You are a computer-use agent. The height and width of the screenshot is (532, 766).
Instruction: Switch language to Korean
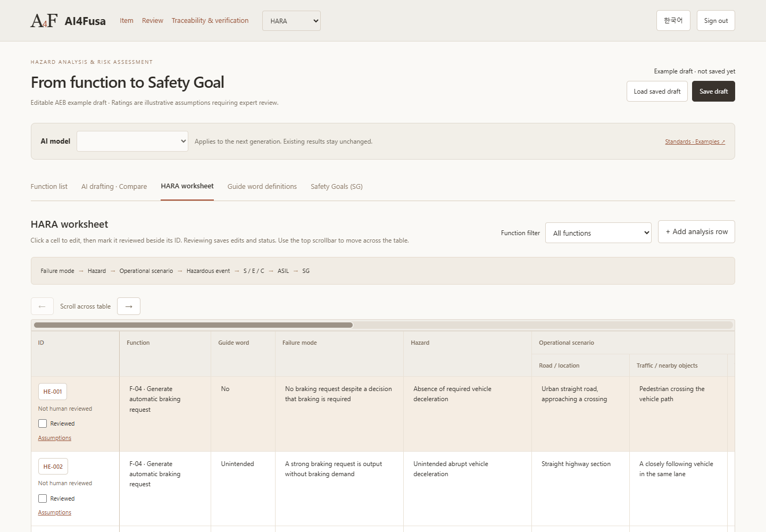point(673,21)
